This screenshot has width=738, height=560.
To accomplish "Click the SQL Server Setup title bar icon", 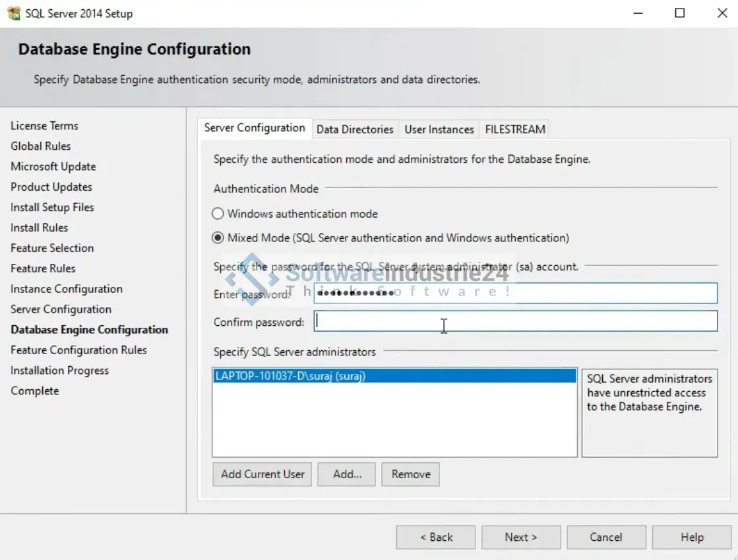I will [x=14, y=13].
